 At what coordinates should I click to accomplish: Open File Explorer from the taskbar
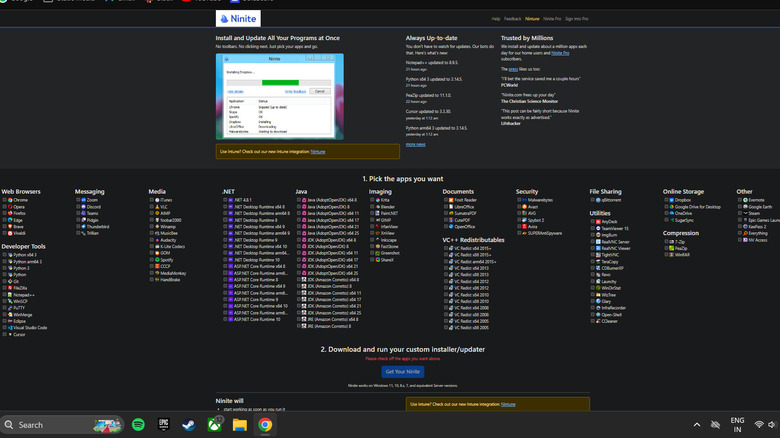(240, 425)
